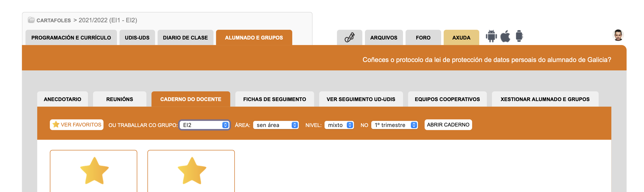Select the first favorite star card
Viewport: 644px width, 192px height.
(x=94, y=171)
